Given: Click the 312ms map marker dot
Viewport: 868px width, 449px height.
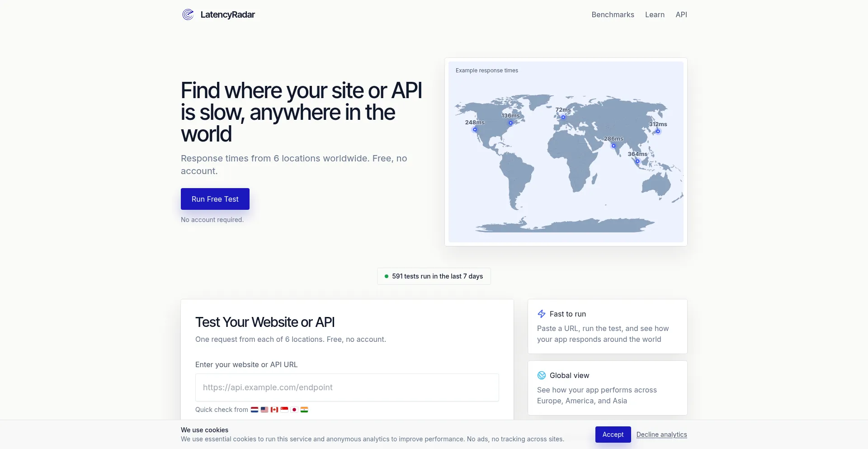Looking at the screenshot, I should click(658, 132).
